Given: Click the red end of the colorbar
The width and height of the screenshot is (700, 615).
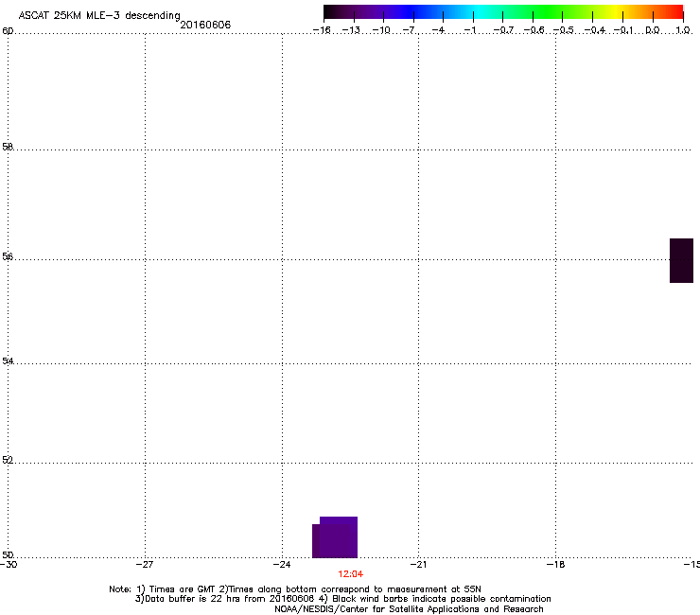Looking at the screenshot, I should click(x=674, y=12).
